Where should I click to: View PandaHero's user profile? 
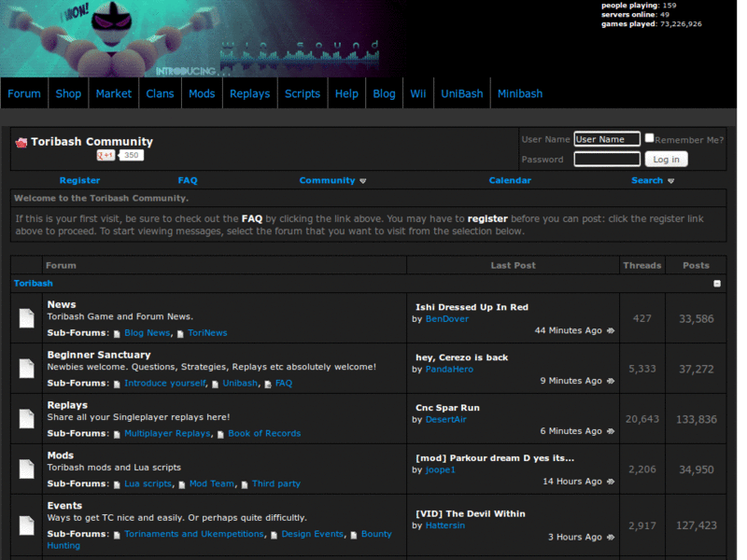(x=449, y=369)
